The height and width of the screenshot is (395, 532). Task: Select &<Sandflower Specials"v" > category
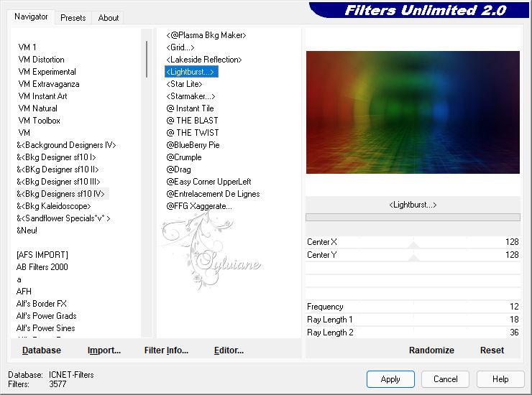63,218
